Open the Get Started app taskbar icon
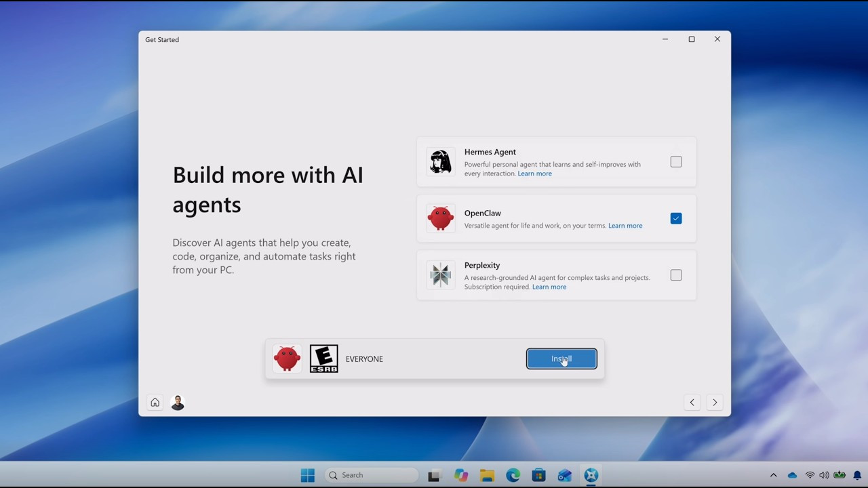The width and height of the screenshot is (868, 488). pyautogui.click(x=591, y=475)
